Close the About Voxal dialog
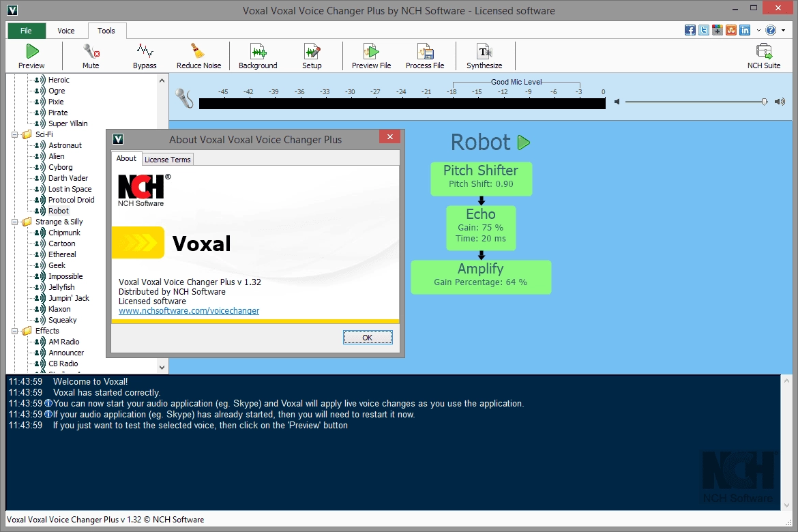798x532 pixels. (390, 137)
